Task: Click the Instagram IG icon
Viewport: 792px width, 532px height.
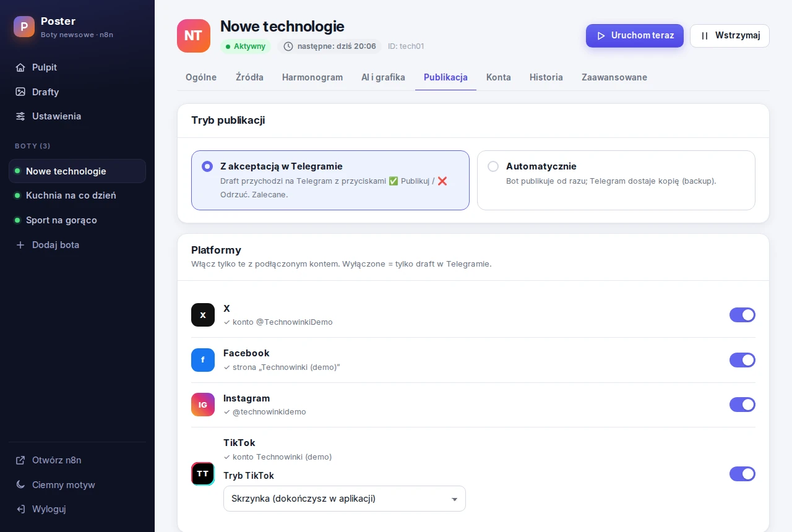Action: pos(203,405)
